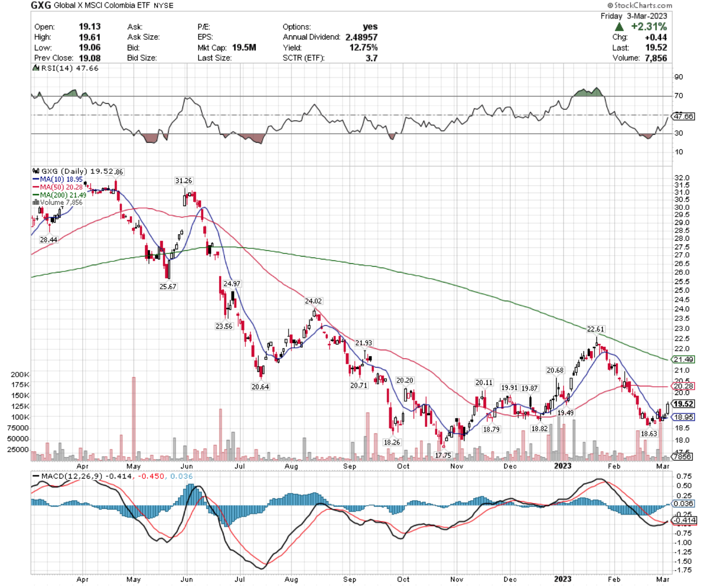Click the 18.95 blue tag on right axis
Screen dimensions: 705x588
(x=683, y=417)
